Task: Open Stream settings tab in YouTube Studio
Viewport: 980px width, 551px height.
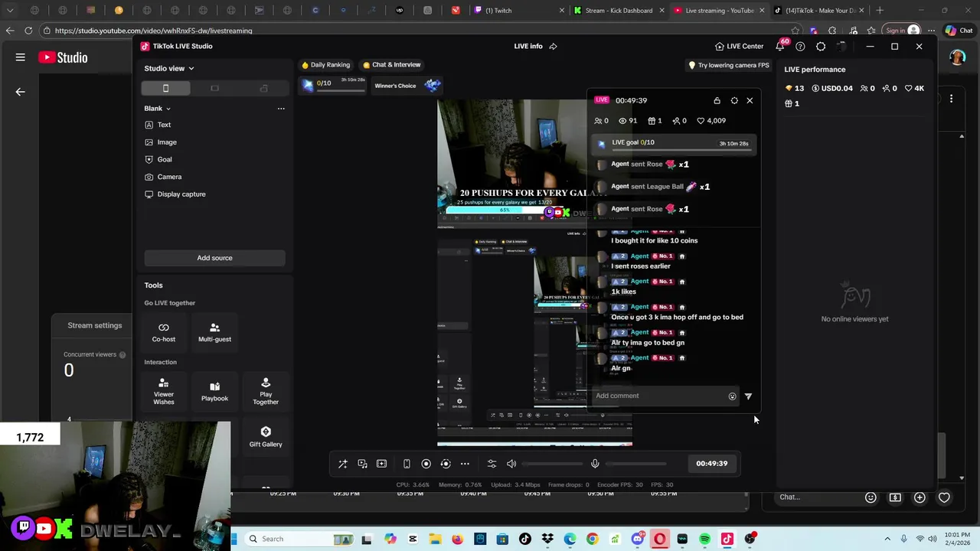Action: pos(94,325)
